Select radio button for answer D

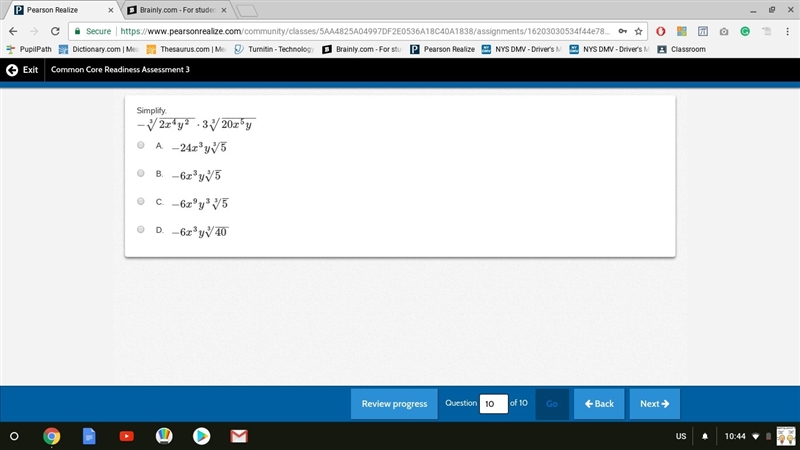click(x=141, y=230)
